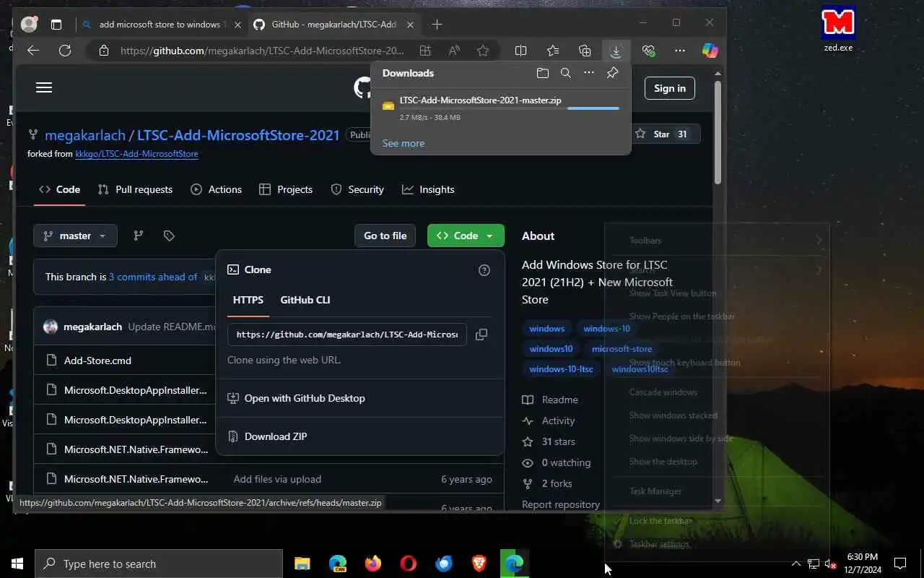Click Download ZIP
This screenshot has height=578, width=924.
275,436
